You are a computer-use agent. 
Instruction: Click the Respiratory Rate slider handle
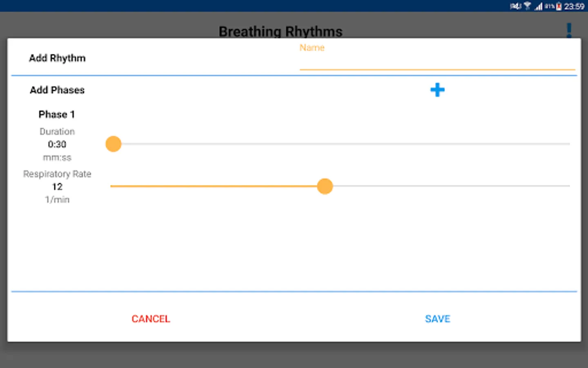[x=325, y=186]
